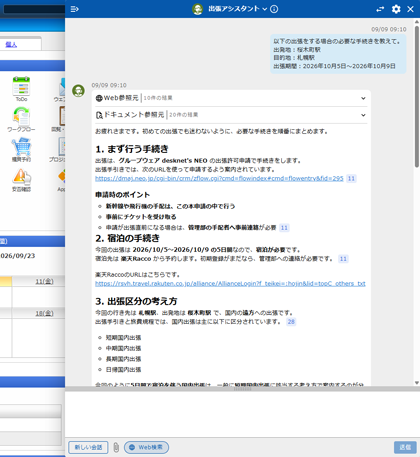Click the globe icon beside Web参照元
The height and width of the screenshot is (457, 420).
(99, 98)
